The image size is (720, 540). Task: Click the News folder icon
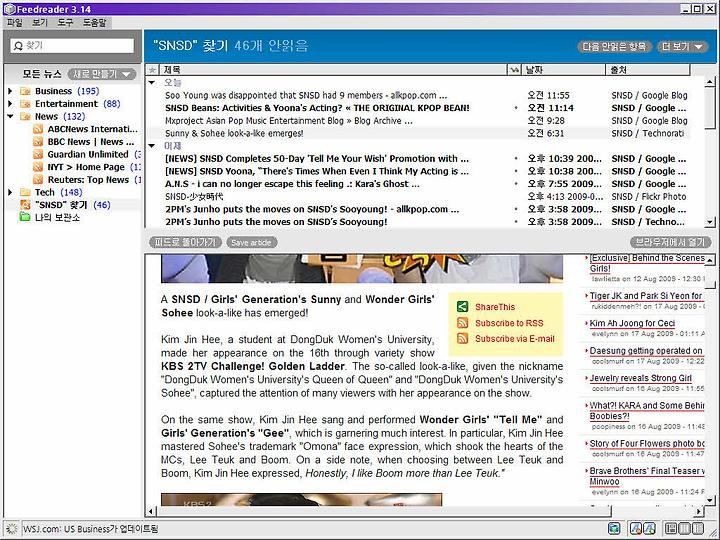click(x=25, y=117)
